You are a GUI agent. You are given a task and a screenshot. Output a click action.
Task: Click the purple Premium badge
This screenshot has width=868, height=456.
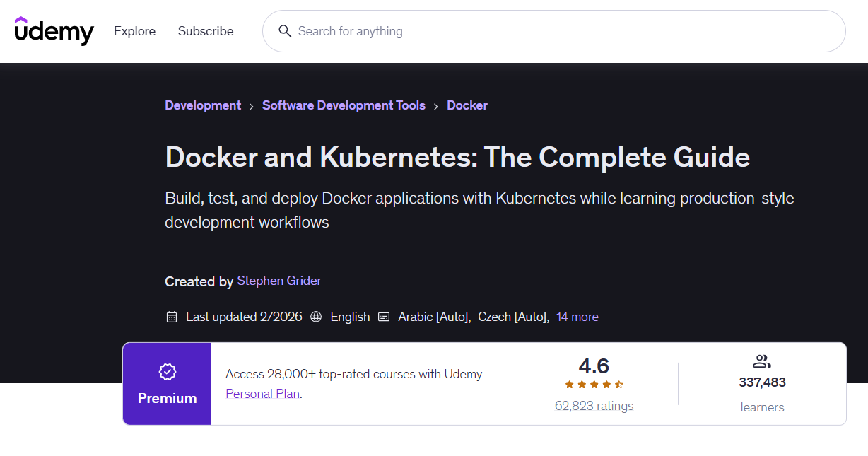[167, 384]
